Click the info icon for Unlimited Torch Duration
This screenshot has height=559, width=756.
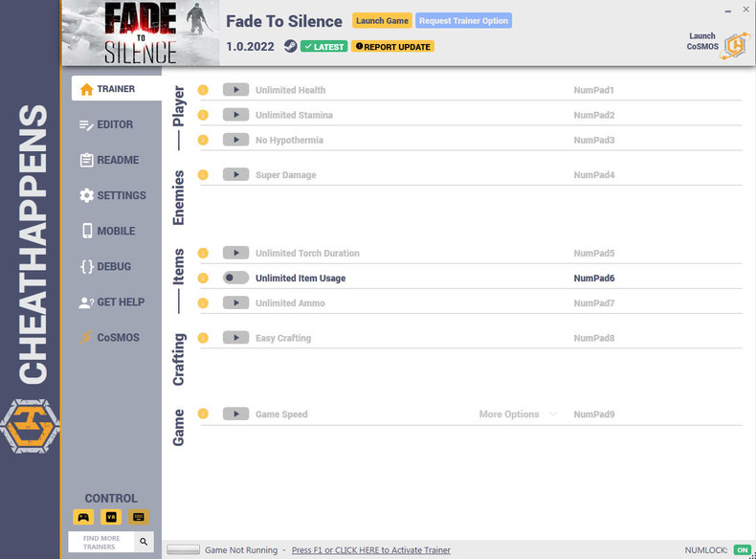203,254
